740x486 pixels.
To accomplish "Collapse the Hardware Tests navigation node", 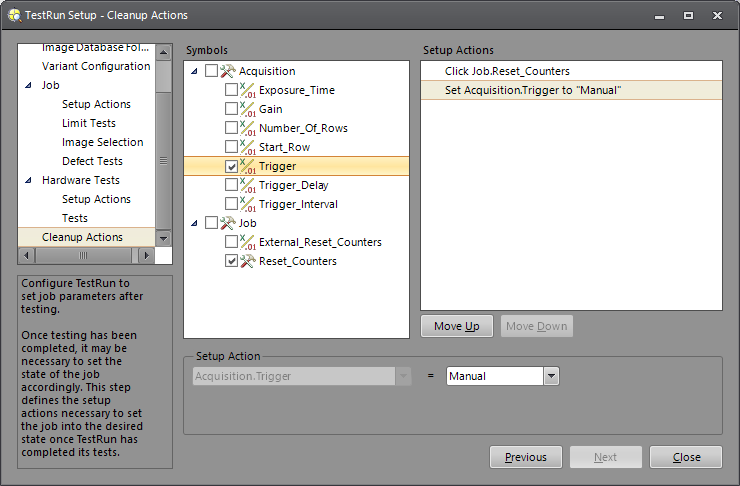I will (x=28, y=181).
